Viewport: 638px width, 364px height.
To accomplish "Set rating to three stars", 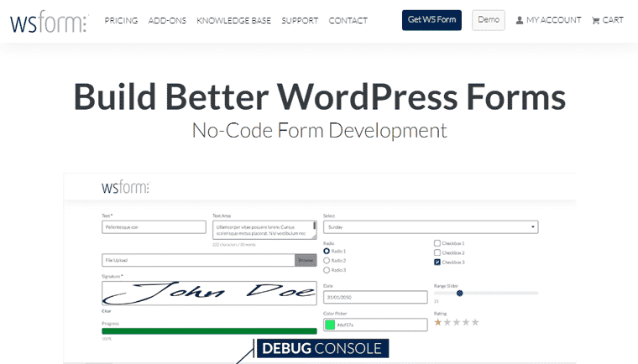I will [x=457, y=323].
